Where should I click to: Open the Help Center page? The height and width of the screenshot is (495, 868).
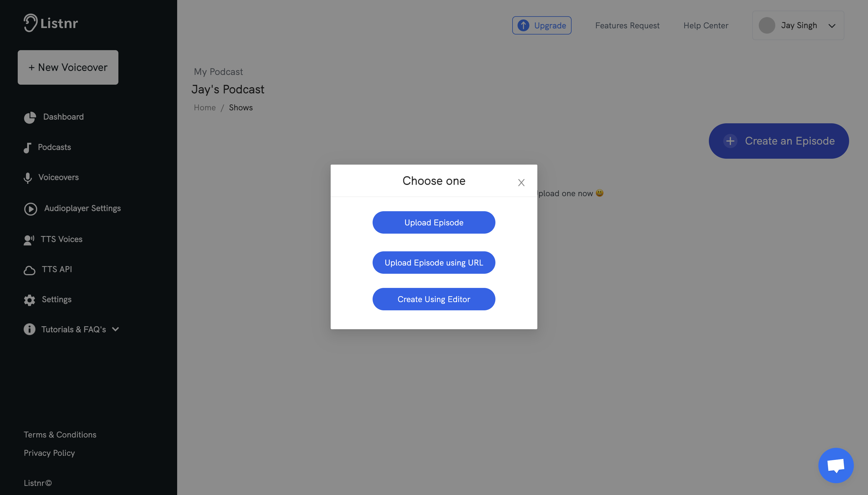pyautogui.click(x=706, y=25)
